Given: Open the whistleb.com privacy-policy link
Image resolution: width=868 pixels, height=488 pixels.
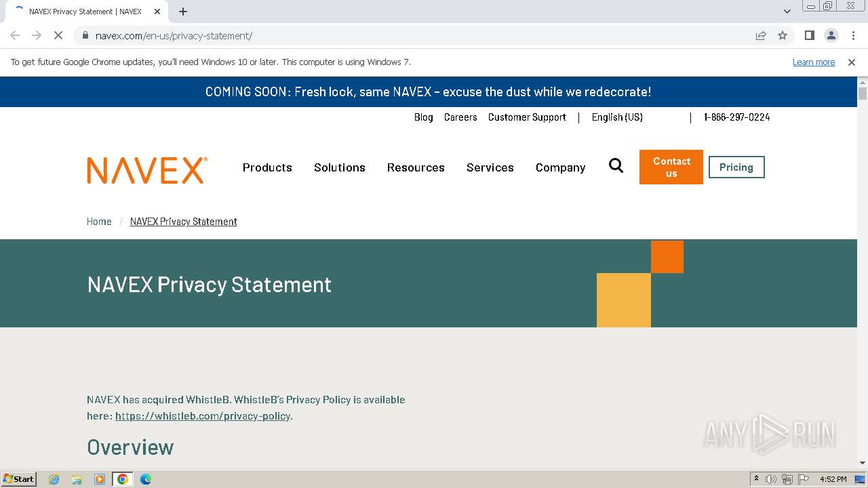Looking at the screenshot, I should [x=203, y=416].
